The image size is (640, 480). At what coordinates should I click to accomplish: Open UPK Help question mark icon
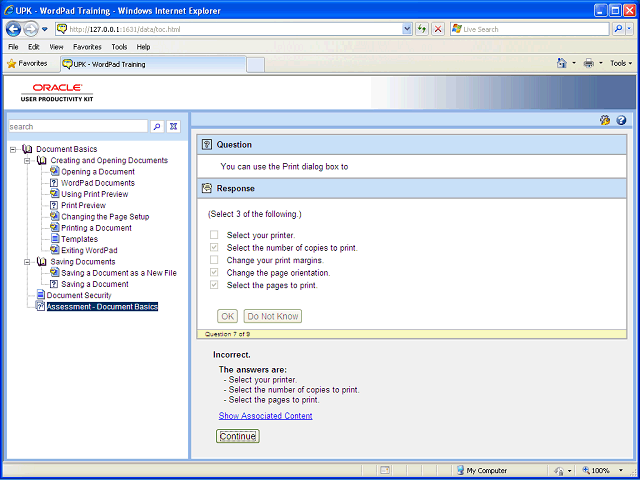[621, 120]
